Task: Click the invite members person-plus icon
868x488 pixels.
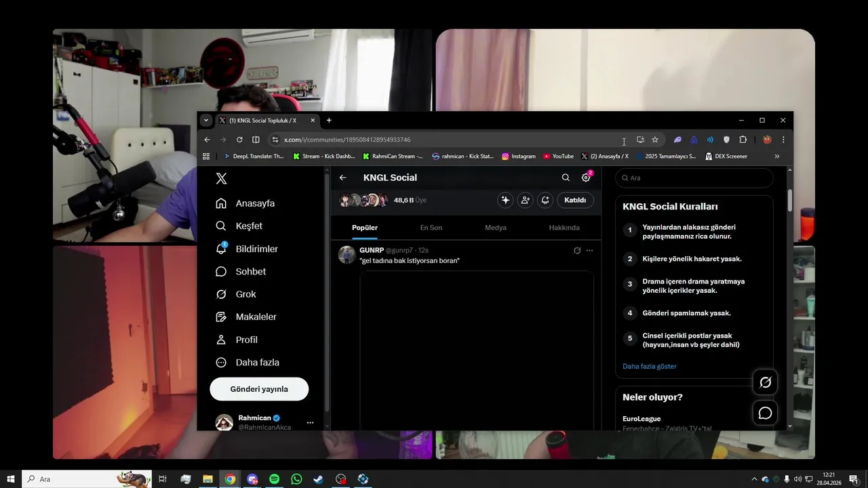Action: click(525, 200)
